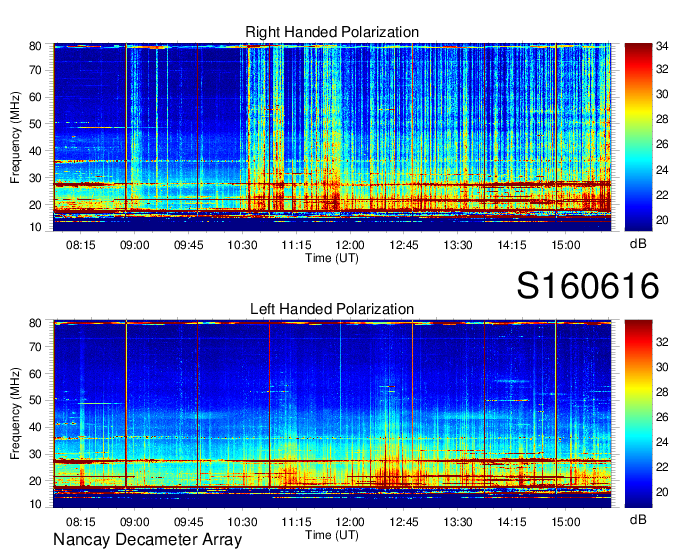This screenshot has height=552, width=680.
Task: Click 32 value on Left Handed colorbar
Action: point(662,342)
